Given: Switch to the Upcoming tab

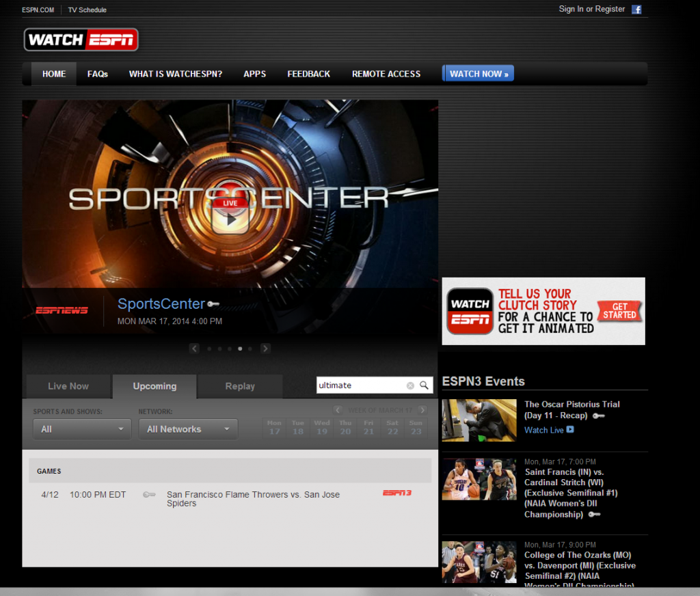Looking at the screenshot, I should click(154, 386).
